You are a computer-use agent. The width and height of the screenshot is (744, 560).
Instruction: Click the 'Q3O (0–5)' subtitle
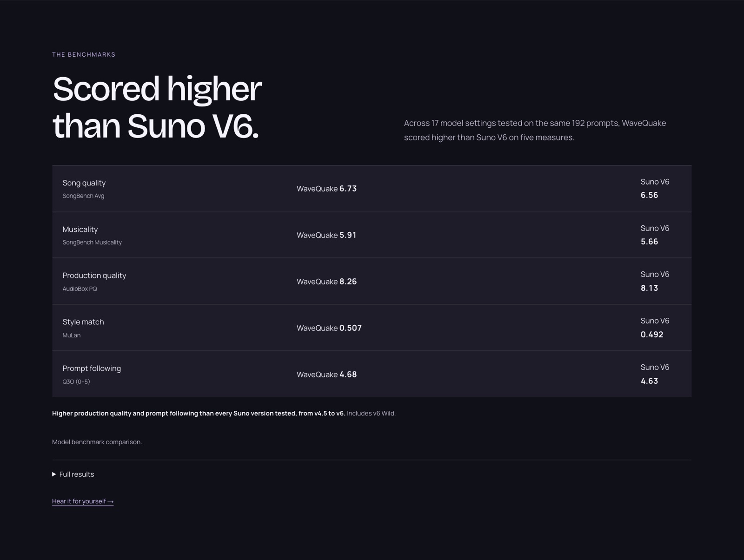point(76,382)
